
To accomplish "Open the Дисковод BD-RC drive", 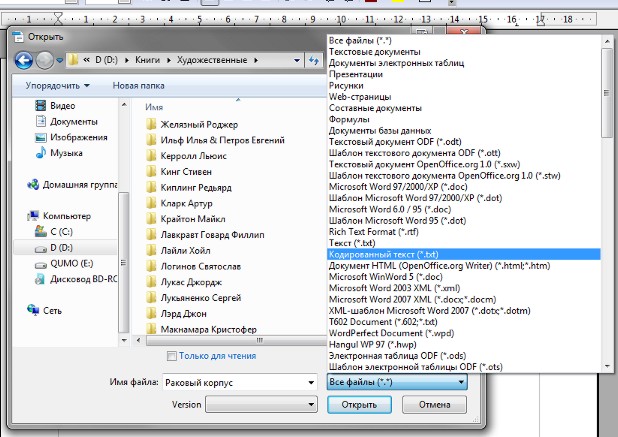I will (76, 279).
